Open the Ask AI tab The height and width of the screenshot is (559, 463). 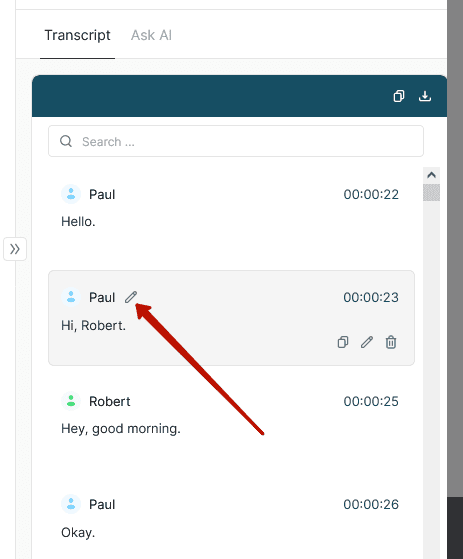(151, 35)
